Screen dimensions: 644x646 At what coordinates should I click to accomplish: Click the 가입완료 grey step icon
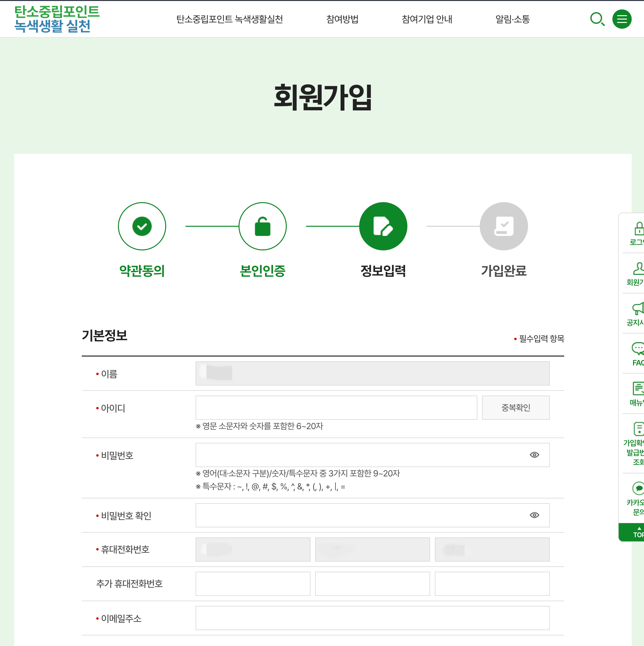(504, 226)
